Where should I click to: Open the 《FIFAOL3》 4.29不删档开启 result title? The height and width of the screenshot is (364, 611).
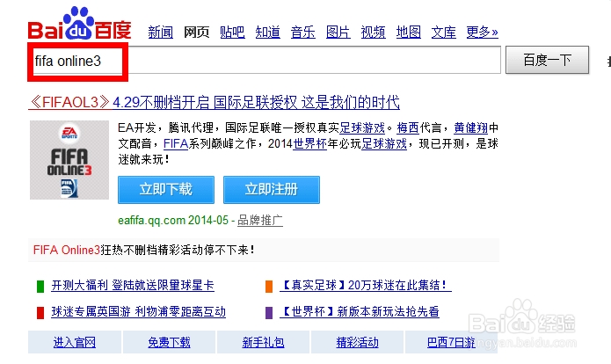click(x=215, y=103)
